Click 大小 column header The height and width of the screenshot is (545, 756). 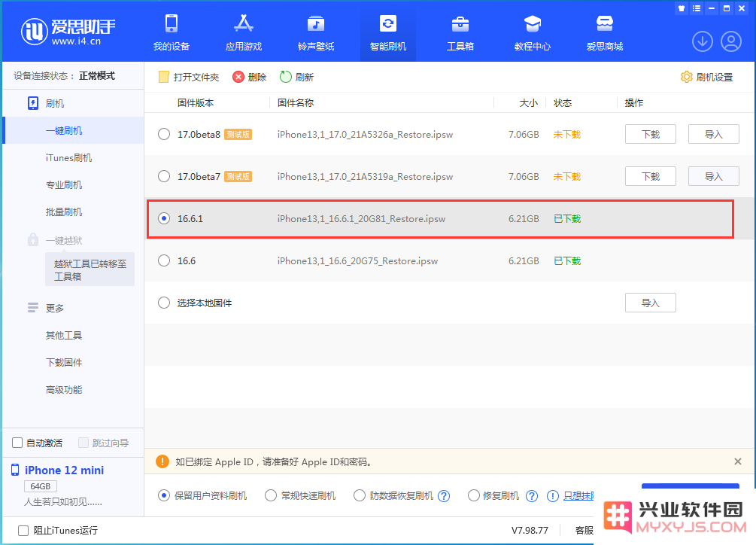[x=528, y=102]
